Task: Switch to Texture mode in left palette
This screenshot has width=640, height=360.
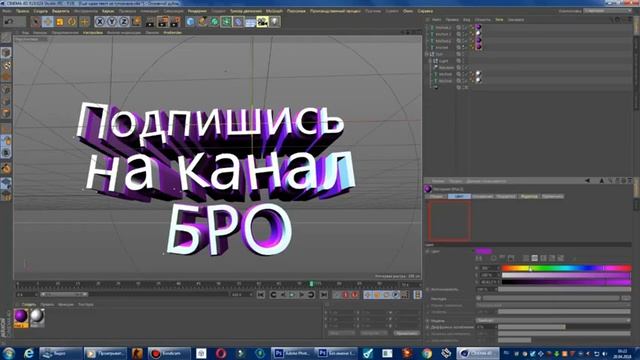Action: [x=6, y=65]
